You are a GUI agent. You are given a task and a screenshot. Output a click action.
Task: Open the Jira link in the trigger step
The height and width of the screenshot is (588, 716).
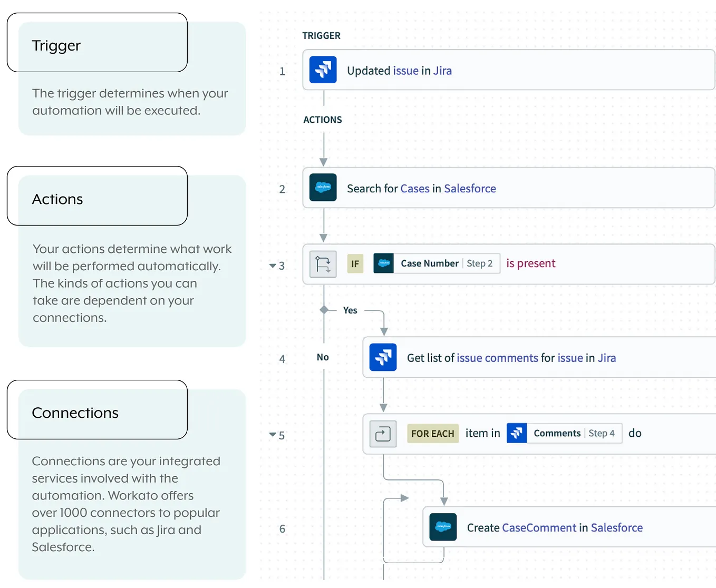pos(442,70)
